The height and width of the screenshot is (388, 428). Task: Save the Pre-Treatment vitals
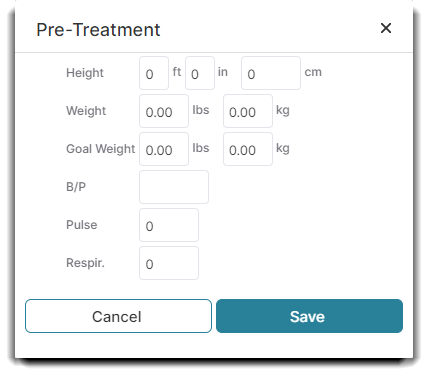click(x=309, y=316)
